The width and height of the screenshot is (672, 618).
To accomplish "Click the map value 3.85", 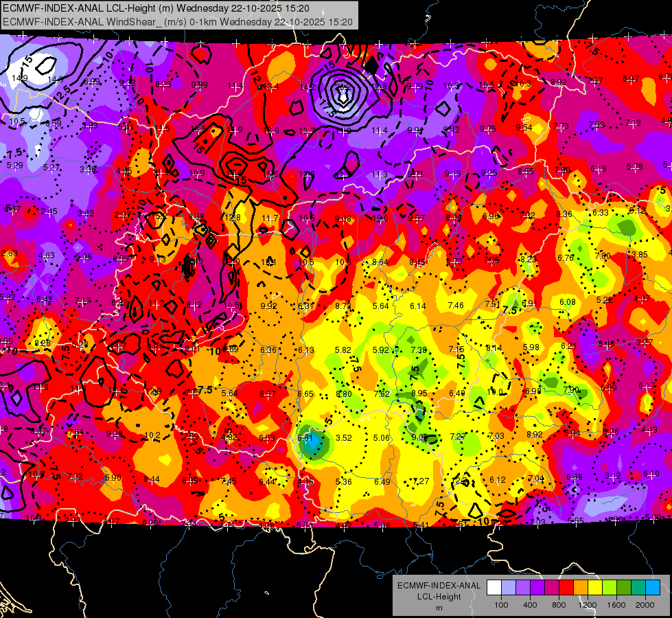I will pyautogui.click(x=640, y=254).
